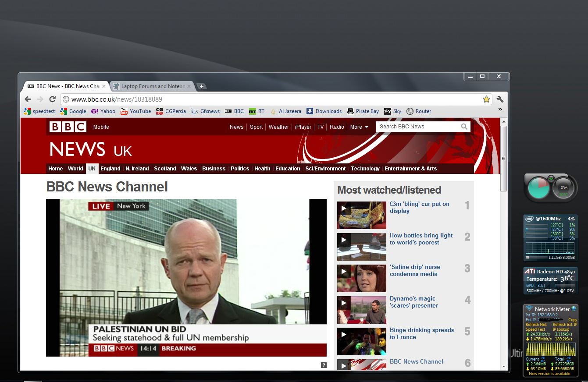Open the Yahoo bookmark
588x382 pixels.
(x=103, y=111)
